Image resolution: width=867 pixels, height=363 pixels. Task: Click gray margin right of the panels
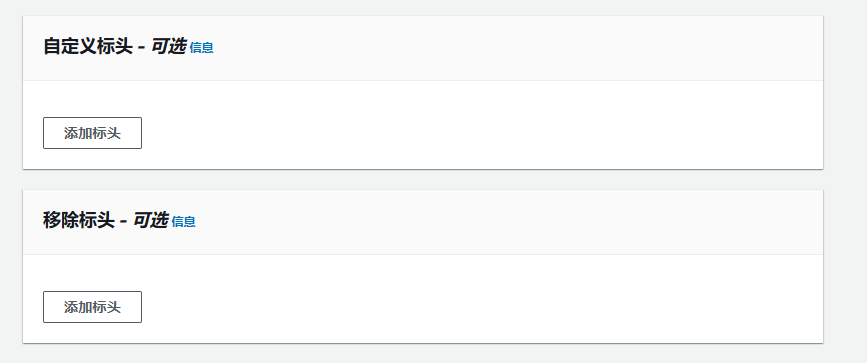click(x=845, y=182)
